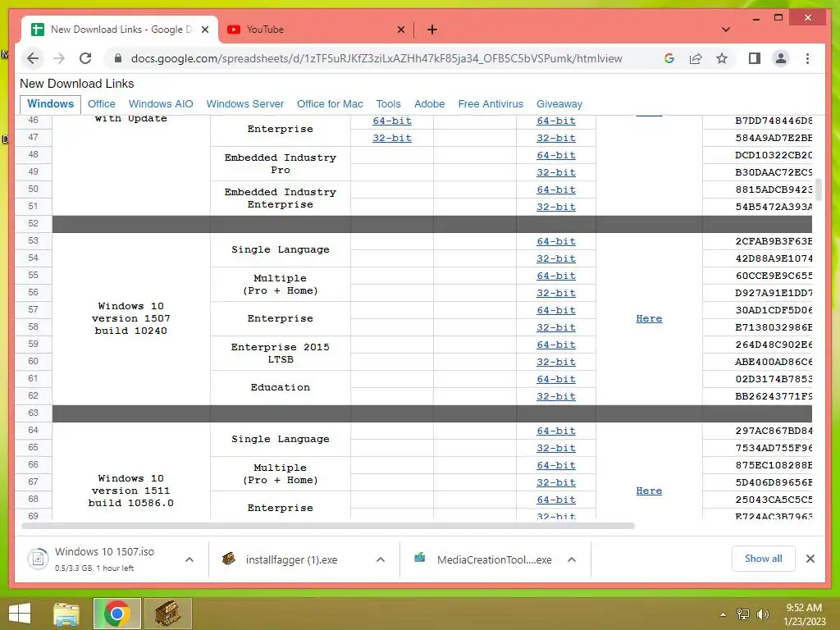Click the volume speaker tray icon

pyautogui.click(x=762, y=614)
